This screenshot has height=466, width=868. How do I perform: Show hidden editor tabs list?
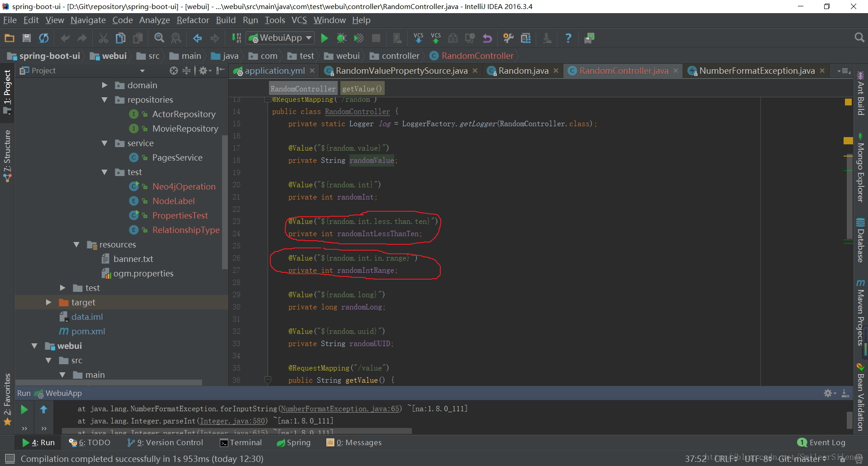click(844, 71)
